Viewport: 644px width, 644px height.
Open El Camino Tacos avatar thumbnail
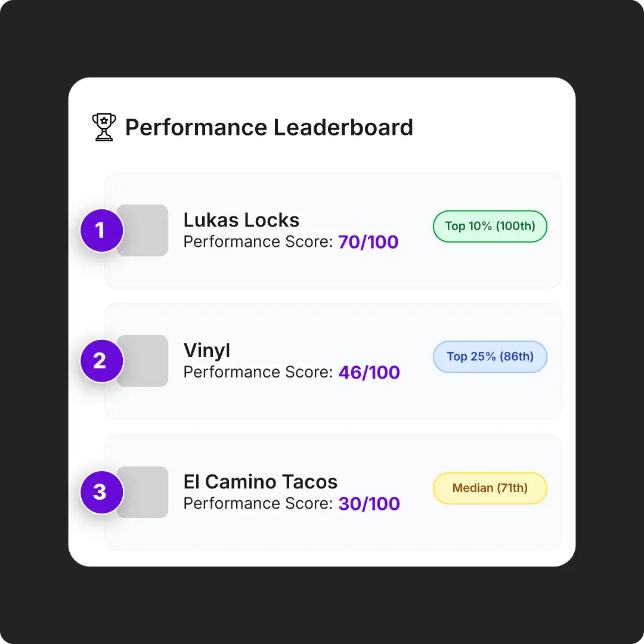143,492
